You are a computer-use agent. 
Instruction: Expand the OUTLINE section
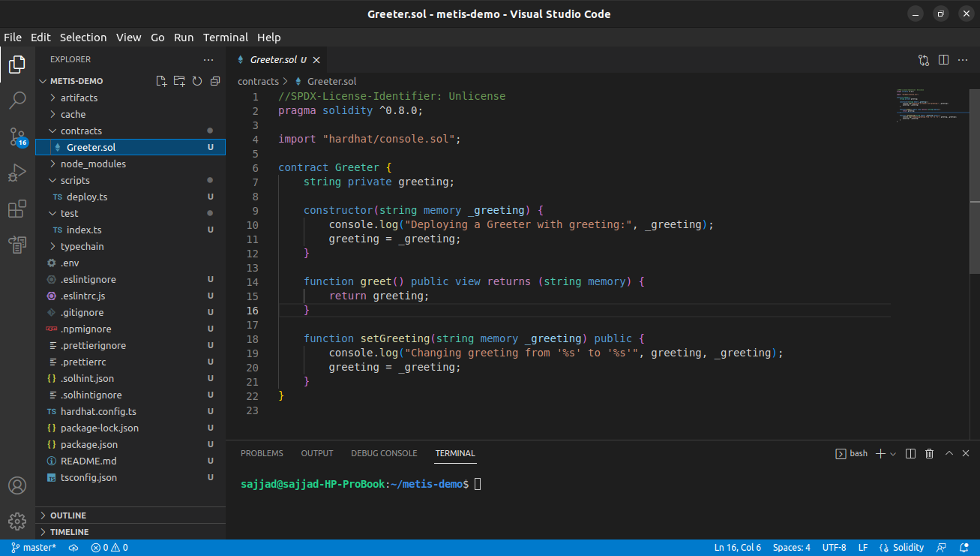tap(67, 515)
